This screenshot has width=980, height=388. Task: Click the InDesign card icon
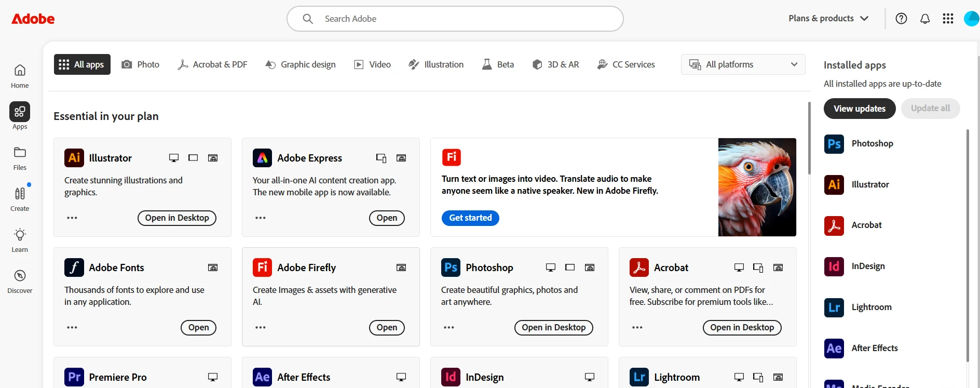[x=451, y=377]
